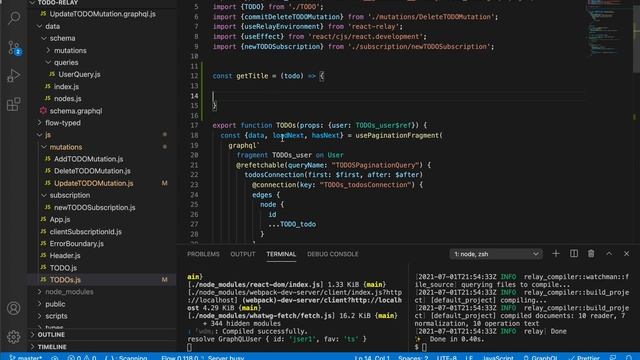Click the right terminal pane prompt '$'

[416, 347]
